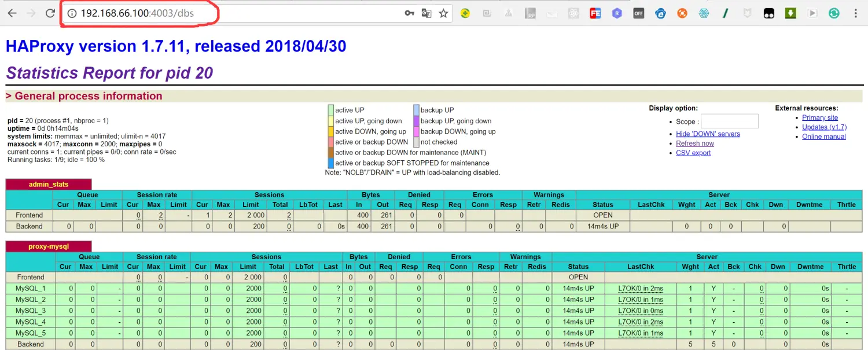
Task: Click the Backend row label in proxy-mysql table
Action: 31,344
